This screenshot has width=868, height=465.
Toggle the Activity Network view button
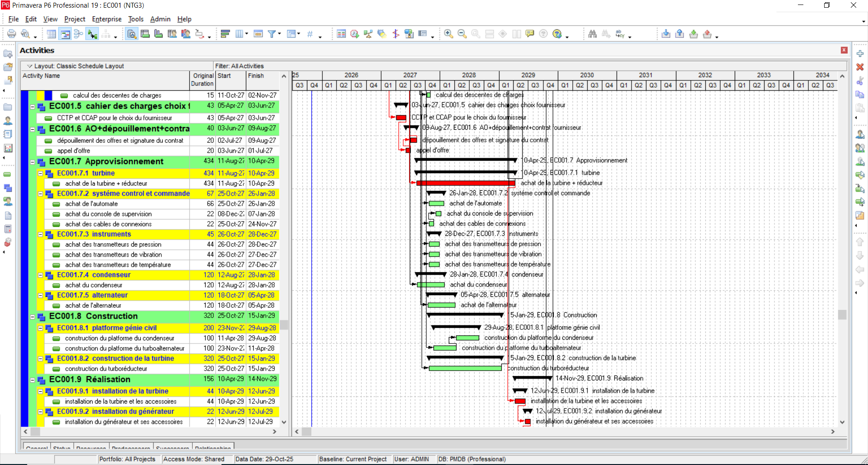click(79, 34)
